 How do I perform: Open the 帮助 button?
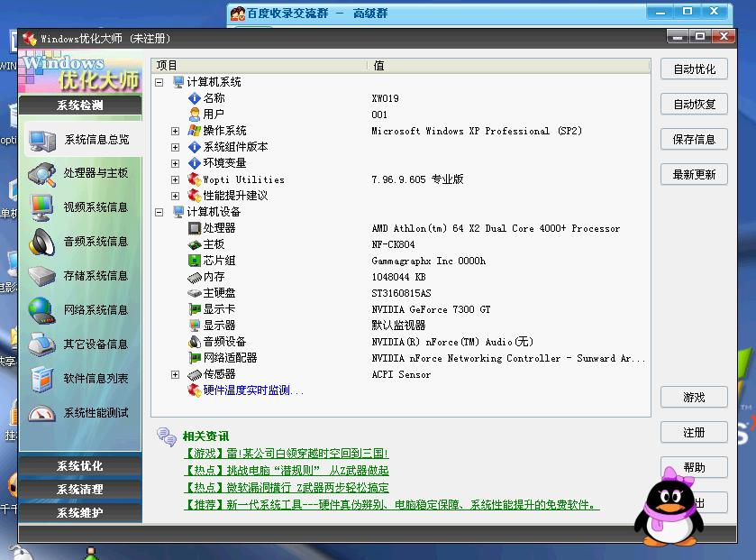click(694, 467)
